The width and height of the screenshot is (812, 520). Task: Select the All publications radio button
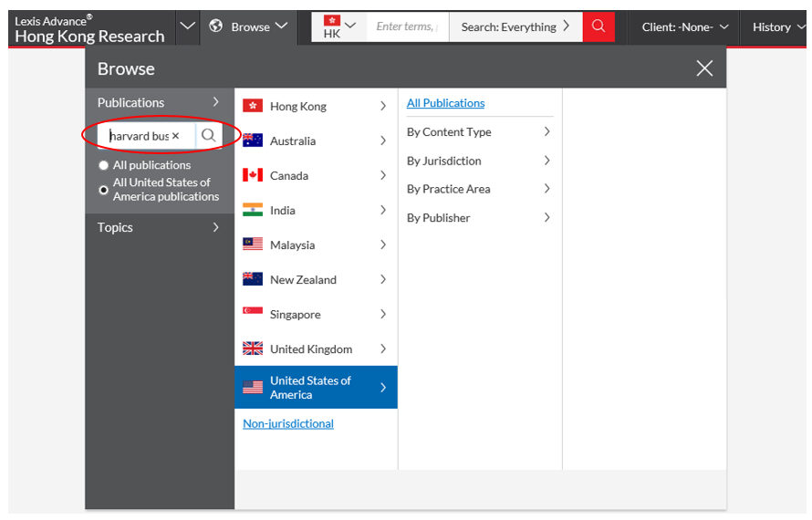104,165
